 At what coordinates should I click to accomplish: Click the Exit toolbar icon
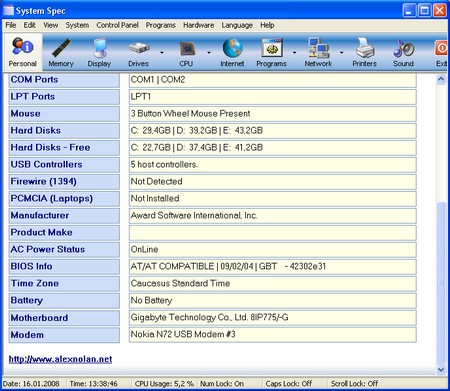click(x=441, y=52)
